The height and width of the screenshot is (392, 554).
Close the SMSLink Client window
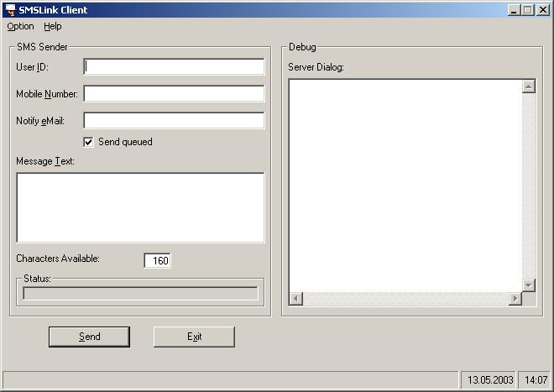(543, 10)
